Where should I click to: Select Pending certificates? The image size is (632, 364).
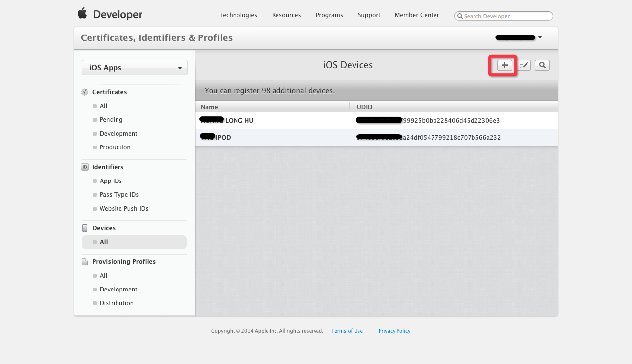pos(111,120)
